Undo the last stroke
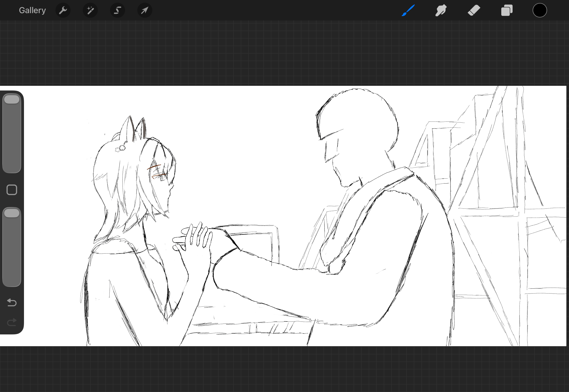569x392 pixels. pos(12,302)
